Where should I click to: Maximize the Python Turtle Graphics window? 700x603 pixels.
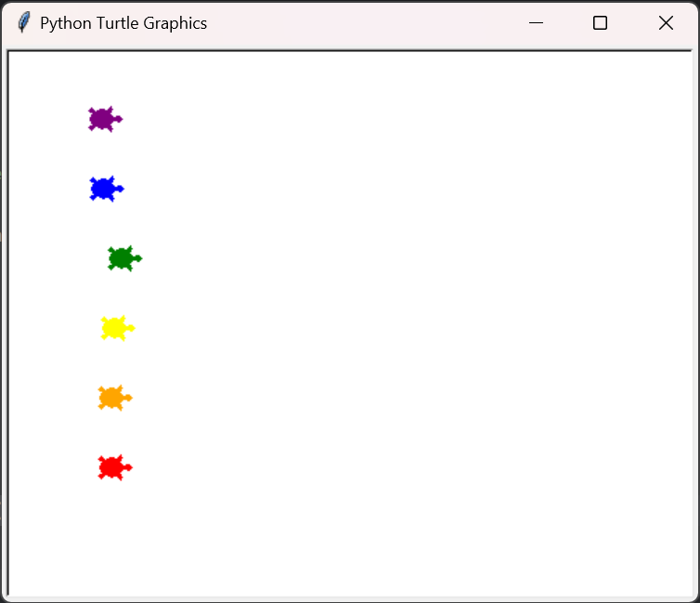(x=601, y=23)
